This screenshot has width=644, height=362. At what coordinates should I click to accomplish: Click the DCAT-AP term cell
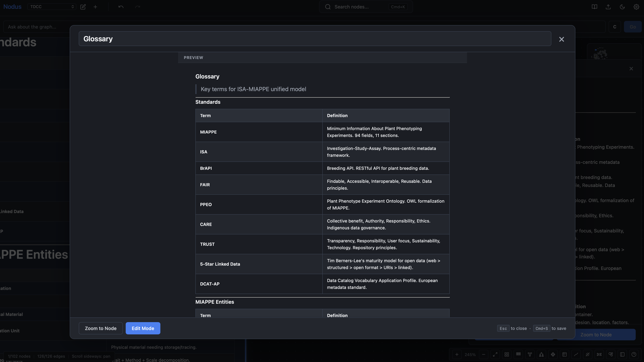click(x=259, y=284)
